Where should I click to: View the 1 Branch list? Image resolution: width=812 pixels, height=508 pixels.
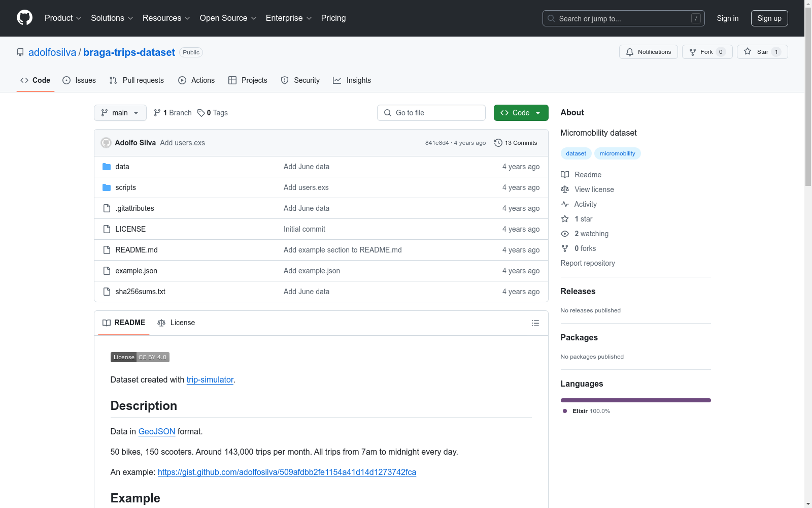click(173, 113)
